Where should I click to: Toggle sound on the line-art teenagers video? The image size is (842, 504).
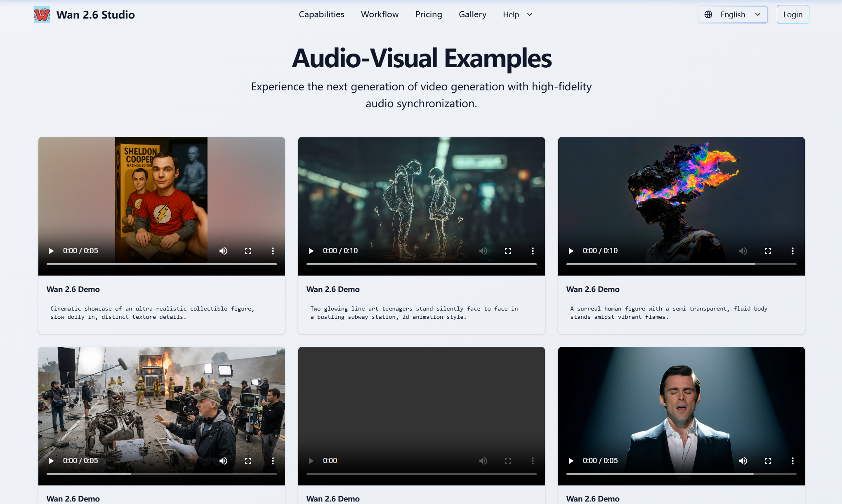pos(483,251)
